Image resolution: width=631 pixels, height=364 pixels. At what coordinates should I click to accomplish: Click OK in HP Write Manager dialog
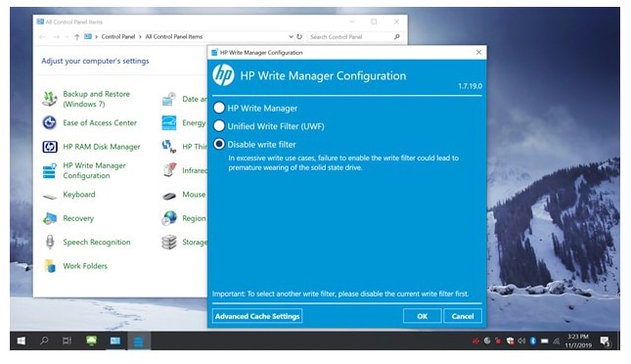tap(423, 316)
